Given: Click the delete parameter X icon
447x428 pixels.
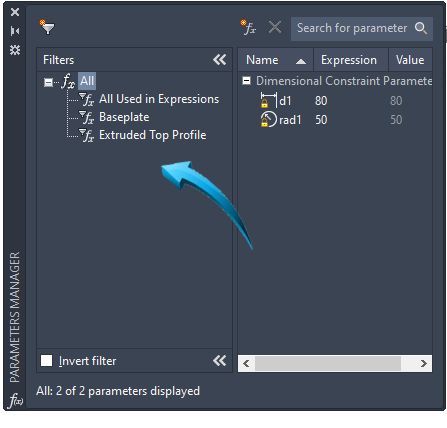Looking at the screenshot, I should point(275,27).
